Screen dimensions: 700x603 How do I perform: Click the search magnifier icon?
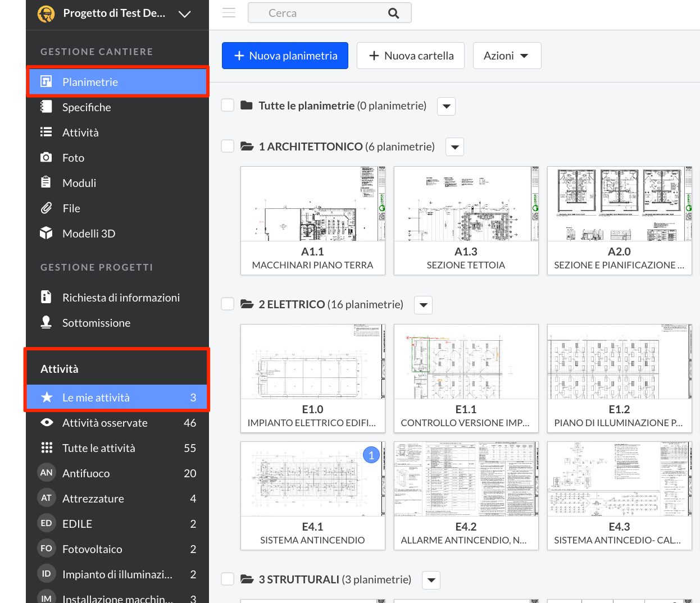point(393,13)
